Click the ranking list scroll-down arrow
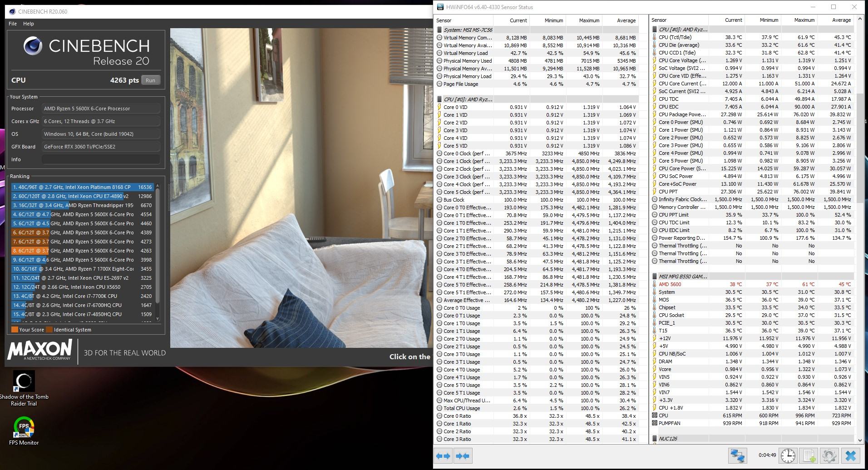 click(x=158, y=319)
